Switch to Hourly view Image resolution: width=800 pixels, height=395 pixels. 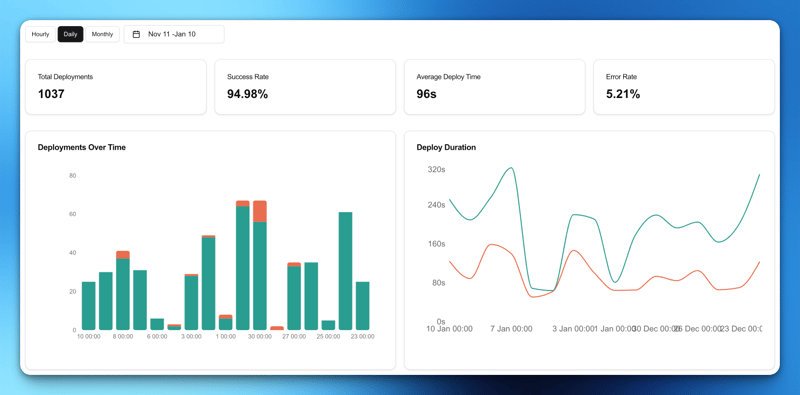click(40, 34)
